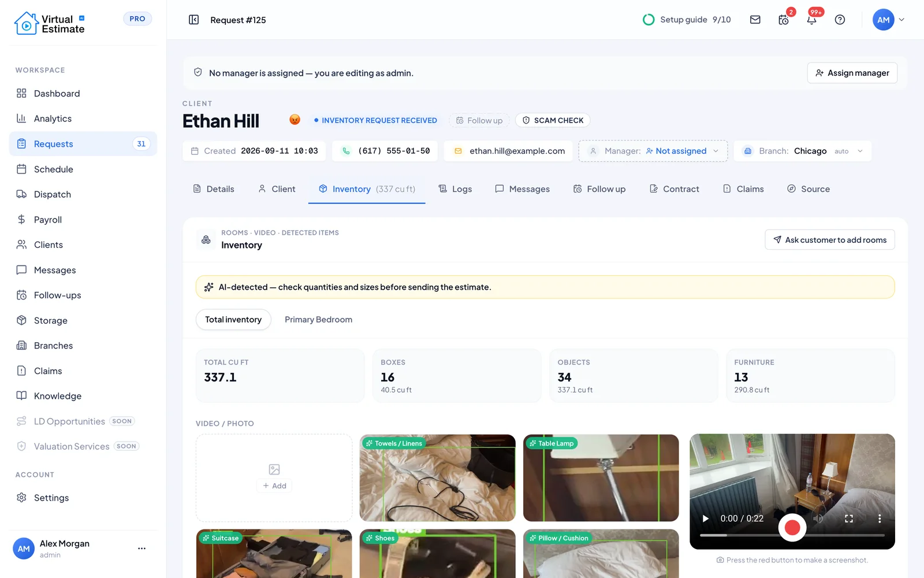Image resolution: width=924 pixels, height=578 pixels.
Task: Open the Towels / Linens detected thumbnail
Action: coord(437,478)
